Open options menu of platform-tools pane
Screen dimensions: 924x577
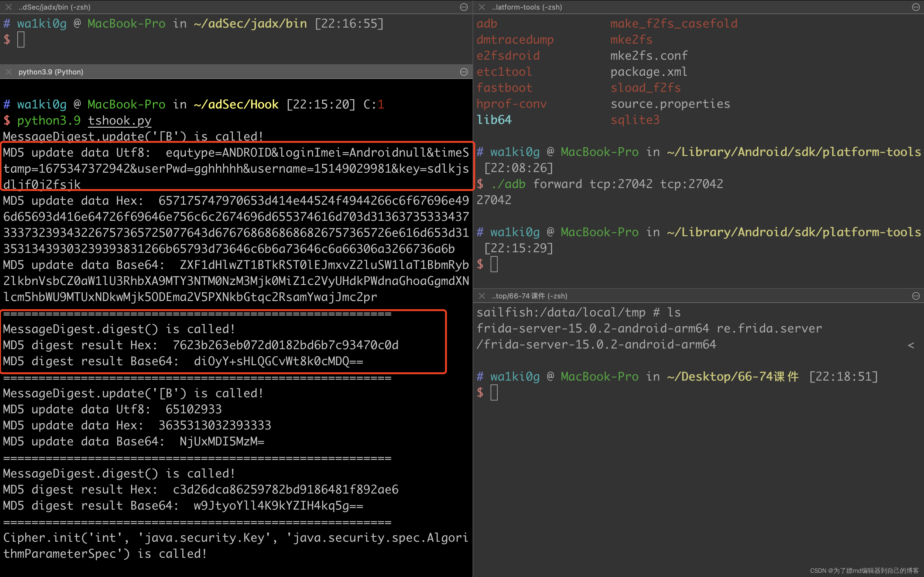(x=916, y=7)
